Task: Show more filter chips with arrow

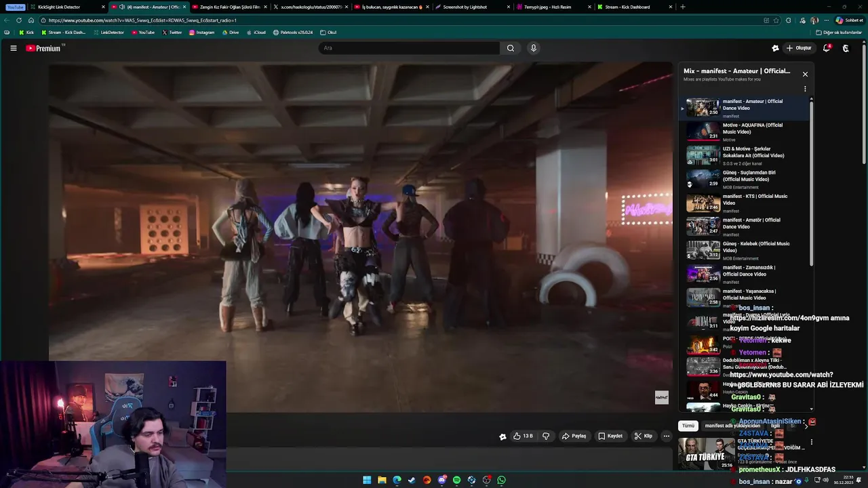Action: 806,426
